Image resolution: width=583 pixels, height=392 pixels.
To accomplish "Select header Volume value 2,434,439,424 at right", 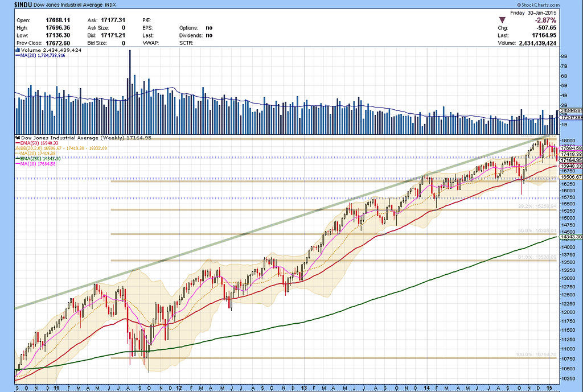I will (537, 43).
